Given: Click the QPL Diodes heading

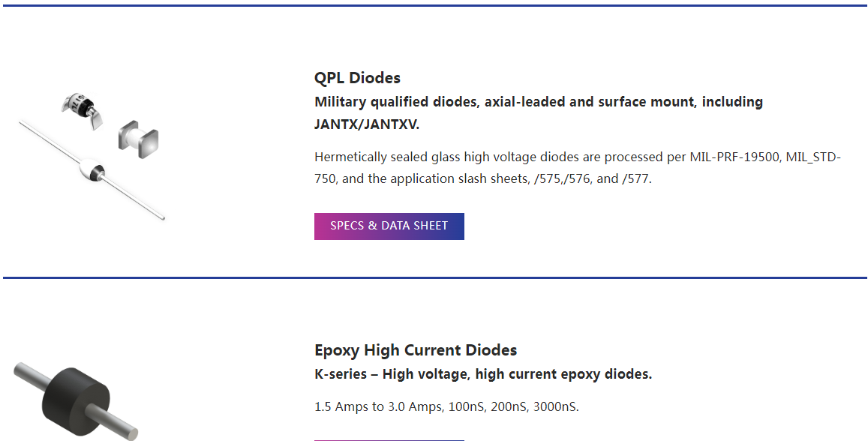Looking at the screenshot, I should pos(357,78).
